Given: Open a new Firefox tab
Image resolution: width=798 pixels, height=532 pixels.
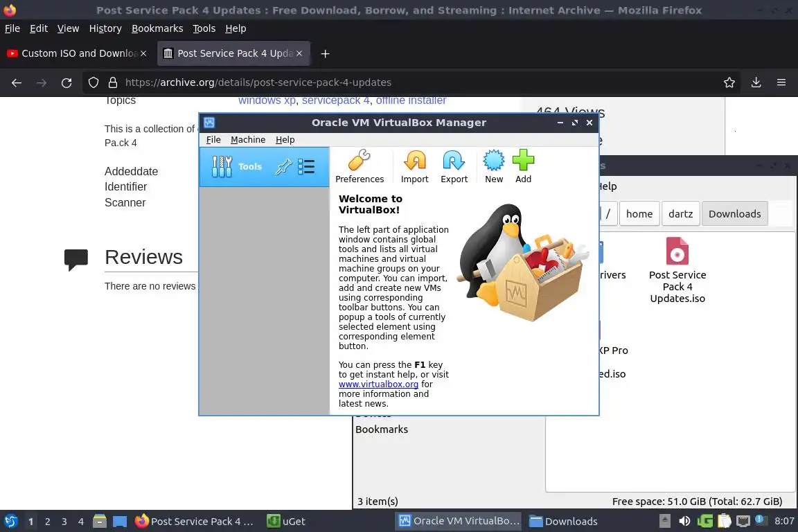Looking at the screenshot, I should point(325,53).
